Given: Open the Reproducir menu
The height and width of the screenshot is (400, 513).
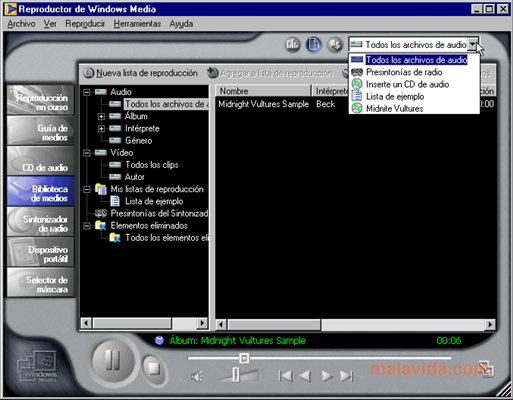Looking at the screenshot, I should (x=85, y=24).
